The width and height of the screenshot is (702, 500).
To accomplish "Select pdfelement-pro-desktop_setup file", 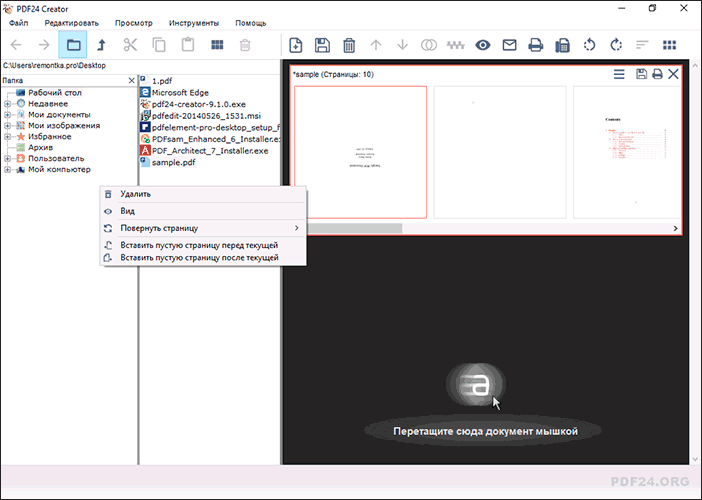I will tap(216, 128).
